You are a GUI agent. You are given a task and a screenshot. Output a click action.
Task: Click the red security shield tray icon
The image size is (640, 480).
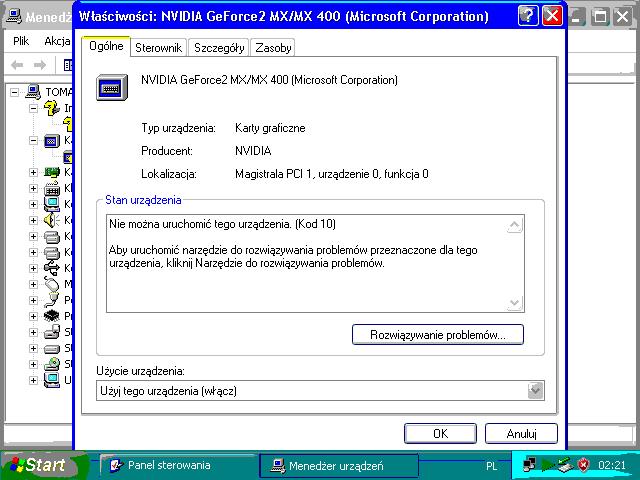tap(584, 465)
